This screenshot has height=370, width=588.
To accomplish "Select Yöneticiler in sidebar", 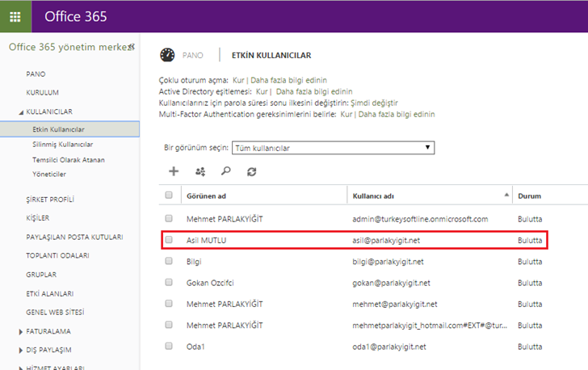I will point(49,174).
